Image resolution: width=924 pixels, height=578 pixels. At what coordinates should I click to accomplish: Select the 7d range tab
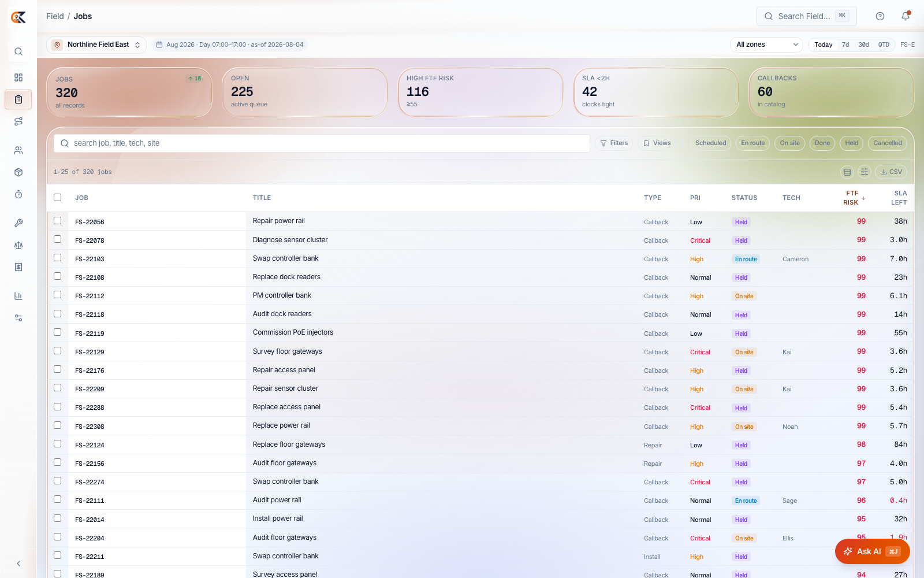845,45
